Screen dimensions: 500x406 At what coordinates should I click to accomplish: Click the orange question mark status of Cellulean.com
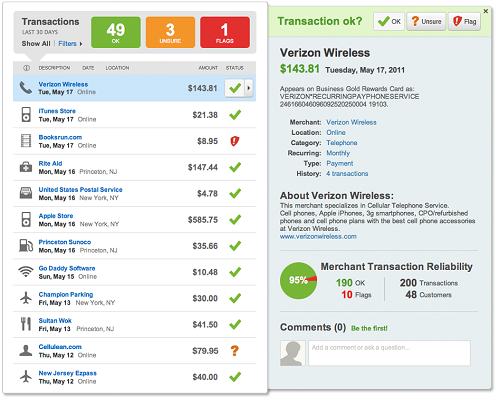tap(235, 351)
